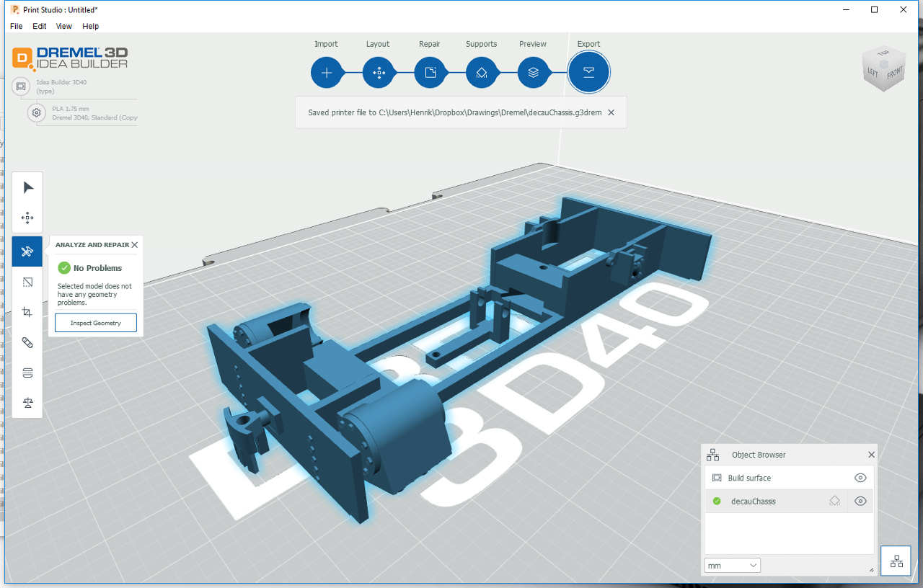The image size is (923, 588).
Task: Close the Object Browser panel
Action: point(871,455)
